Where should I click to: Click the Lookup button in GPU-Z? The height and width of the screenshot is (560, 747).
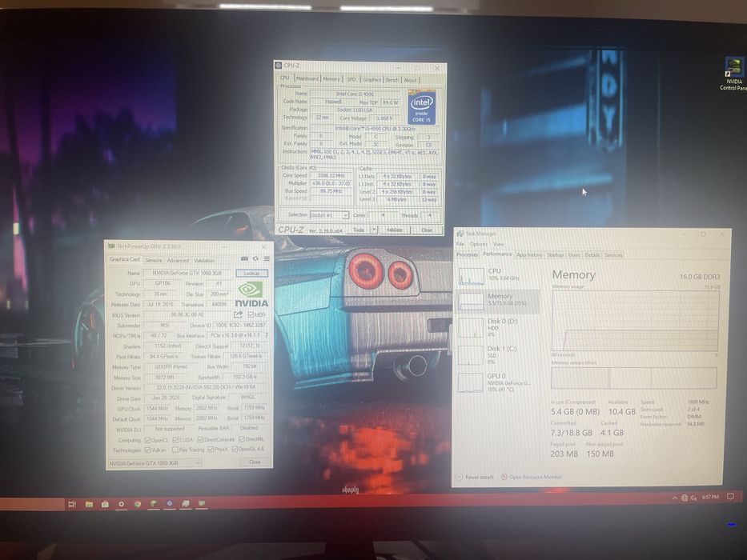point(251,273)
